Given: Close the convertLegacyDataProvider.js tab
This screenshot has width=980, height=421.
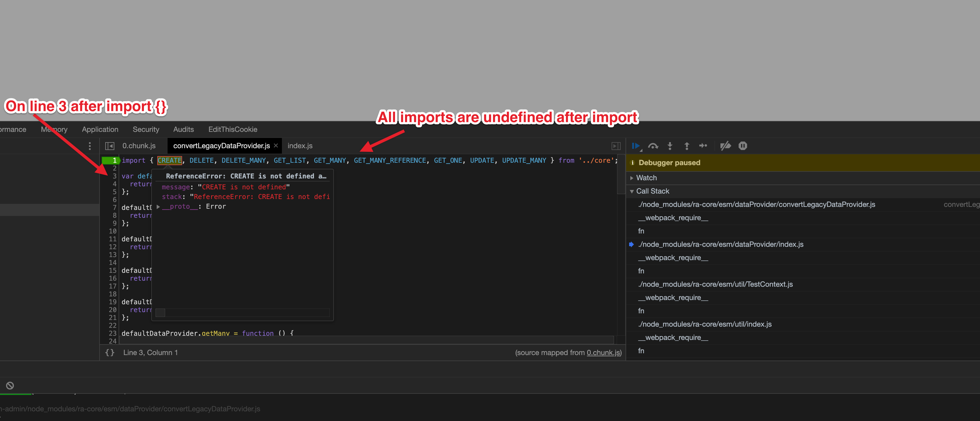Looking at the screenshot, I should 276,146.
